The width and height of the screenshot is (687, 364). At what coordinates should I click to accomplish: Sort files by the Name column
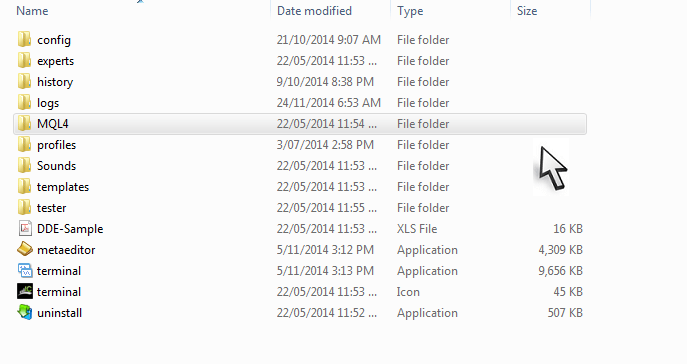click(32, 11)
